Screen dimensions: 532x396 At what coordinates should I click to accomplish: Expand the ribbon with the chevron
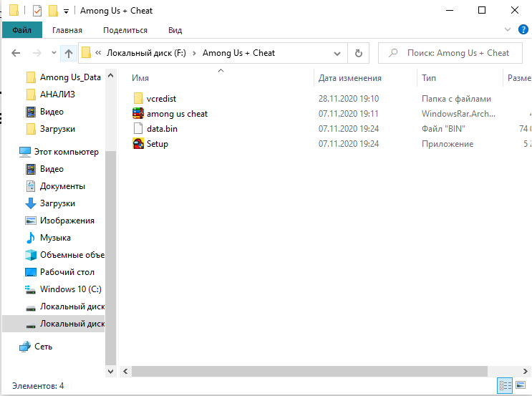pyautogui.click(x=507, y=29)
